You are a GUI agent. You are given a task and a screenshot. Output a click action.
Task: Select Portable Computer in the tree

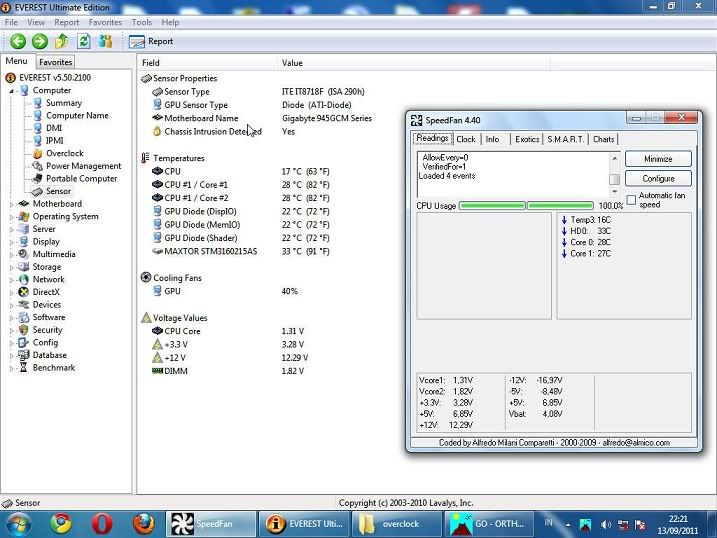pos(81,179)
